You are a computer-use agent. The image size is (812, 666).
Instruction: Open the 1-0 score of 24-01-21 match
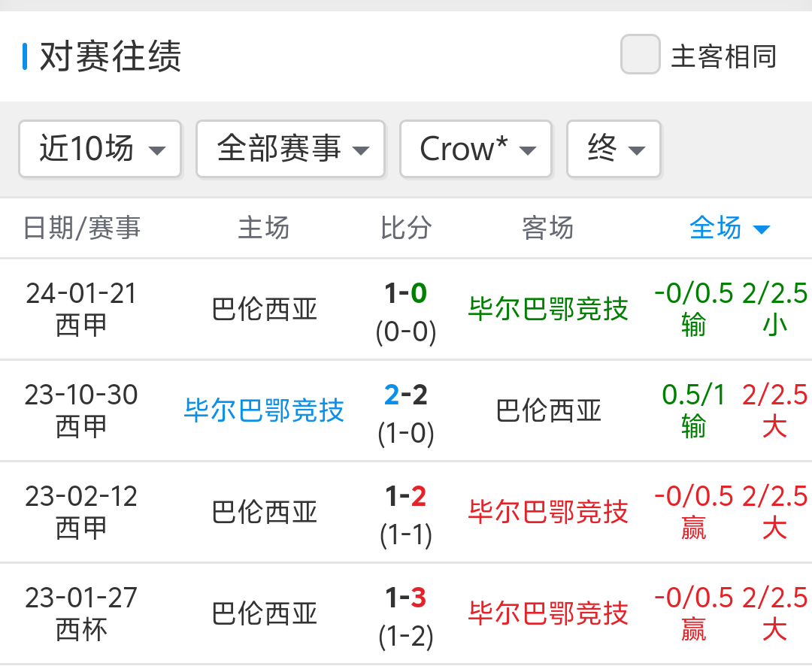point(406,293)
